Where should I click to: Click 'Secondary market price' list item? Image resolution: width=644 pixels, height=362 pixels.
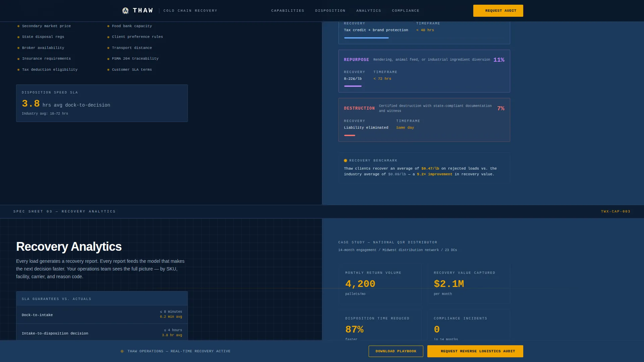[x=46, y=26]
